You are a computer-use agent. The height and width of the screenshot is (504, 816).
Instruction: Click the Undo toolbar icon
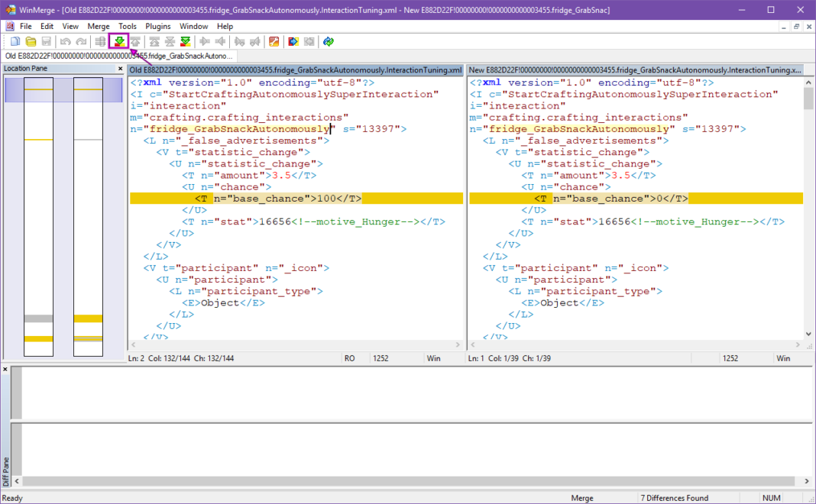(x=66, y=41)
